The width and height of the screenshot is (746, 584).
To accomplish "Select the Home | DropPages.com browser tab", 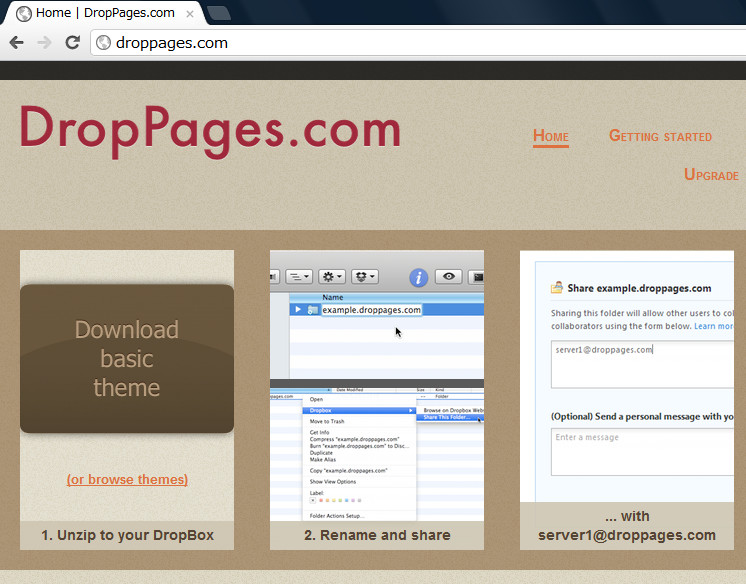I will pyautogui.click(x=104, y=13).
